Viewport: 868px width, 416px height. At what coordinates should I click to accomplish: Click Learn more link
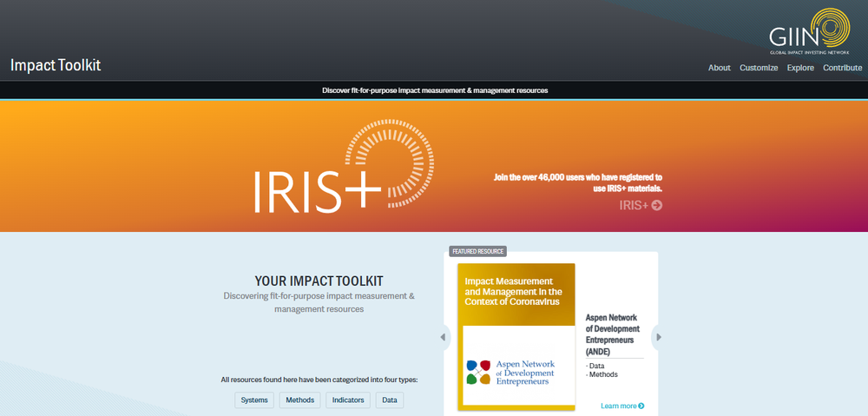tap(622, 406)
